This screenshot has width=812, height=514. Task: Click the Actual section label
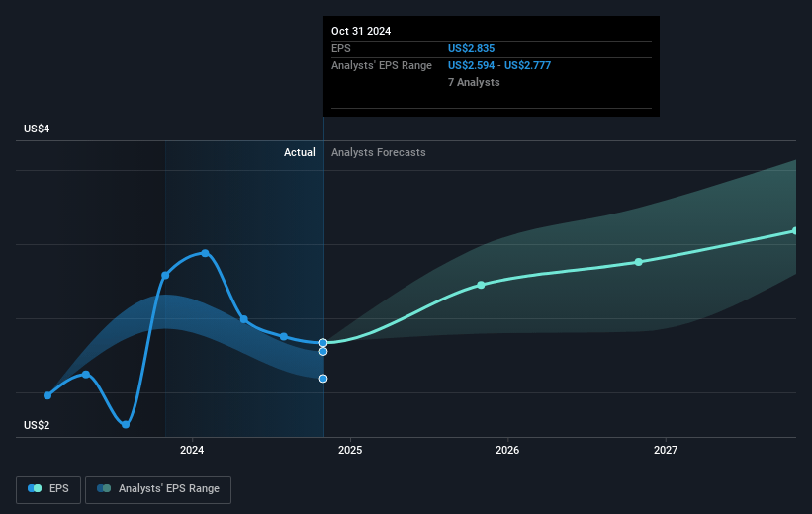300,152
